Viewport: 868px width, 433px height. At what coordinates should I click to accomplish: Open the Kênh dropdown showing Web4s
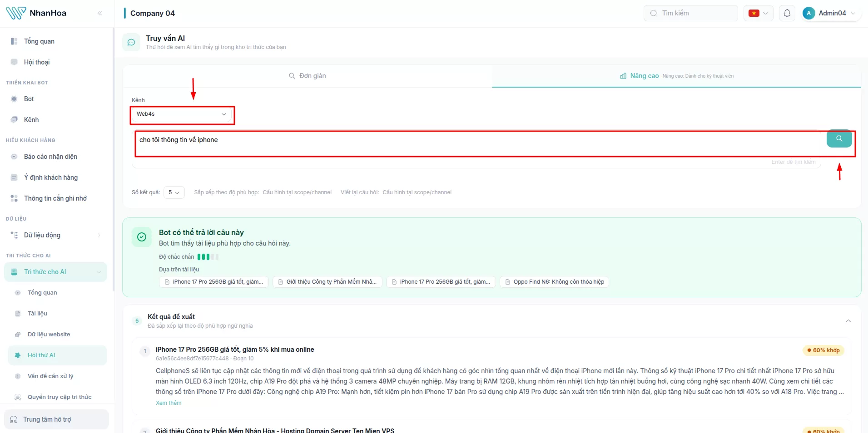tap(182, 114)
